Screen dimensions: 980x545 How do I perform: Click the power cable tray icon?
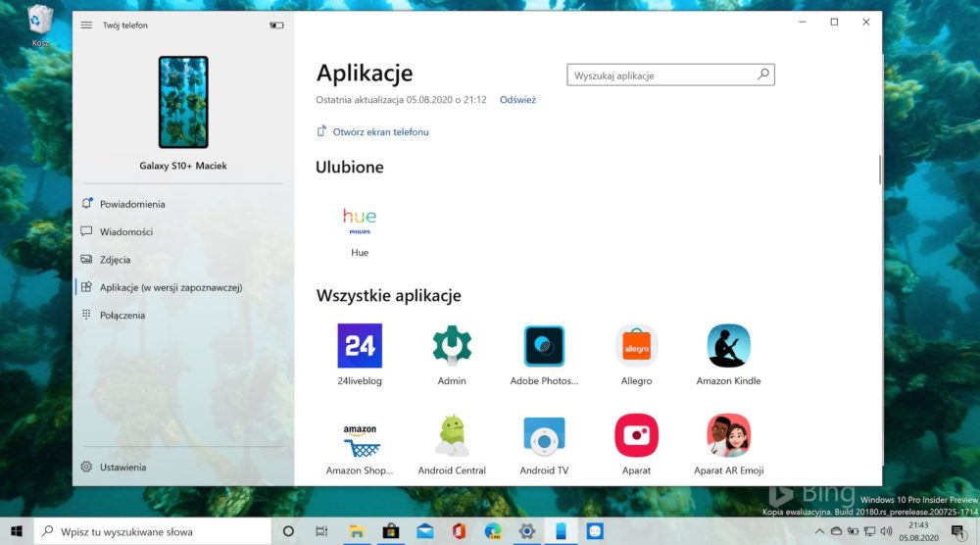pos(853,531)
